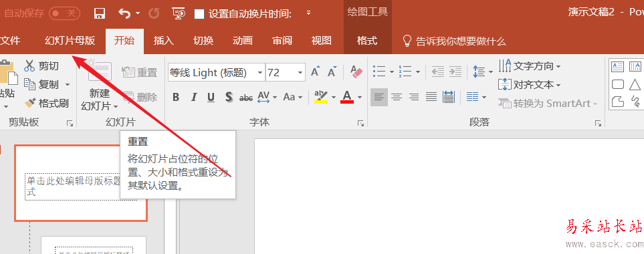Open the highlight color dropdown arrow

coord(334,97)
